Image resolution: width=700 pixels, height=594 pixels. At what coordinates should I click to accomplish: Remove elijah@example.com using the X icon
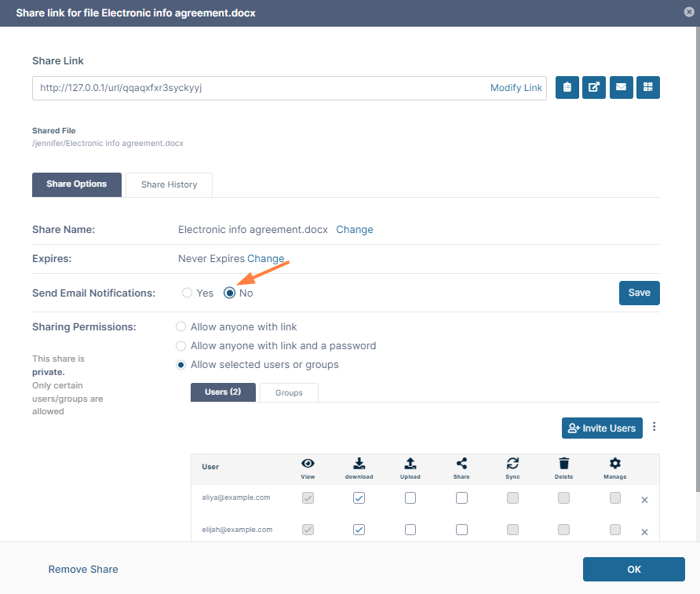[x=644, y=532]
